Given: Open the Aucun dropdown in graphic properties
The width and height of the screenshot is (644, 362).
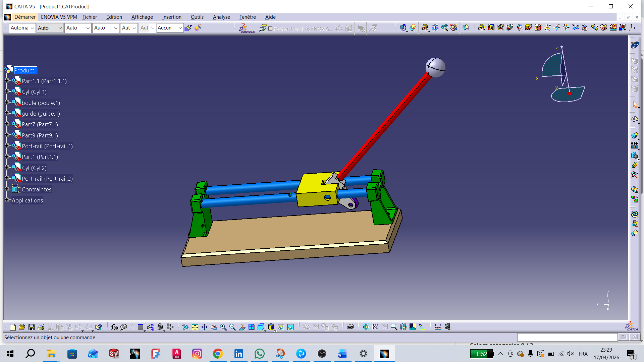Looking at the screenshot, I should point(180,28).
